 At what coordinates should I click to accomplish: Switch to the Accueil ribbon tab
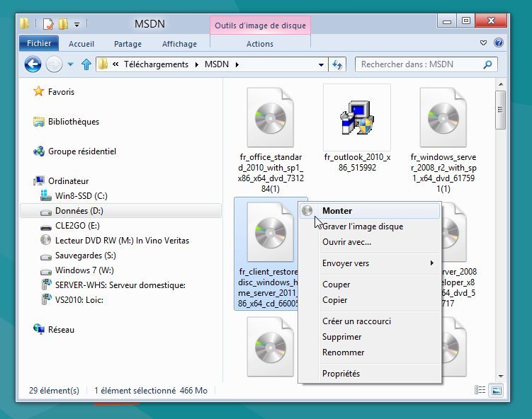click(x=81, y=44)
